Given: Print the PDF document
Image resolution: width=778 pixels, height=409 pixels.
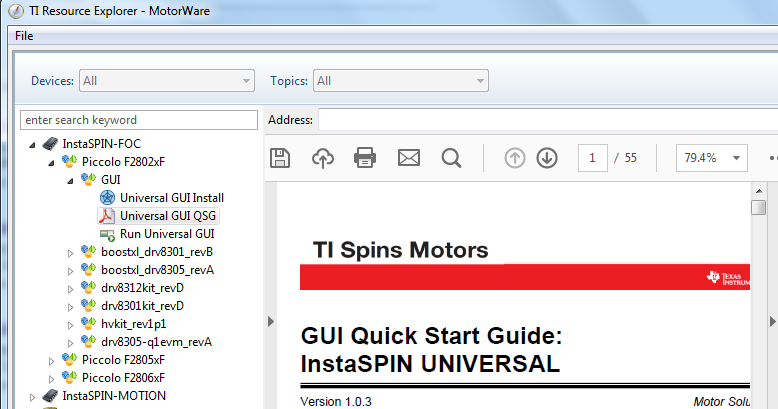Looking at the screenshot, I should click(365, 158).
